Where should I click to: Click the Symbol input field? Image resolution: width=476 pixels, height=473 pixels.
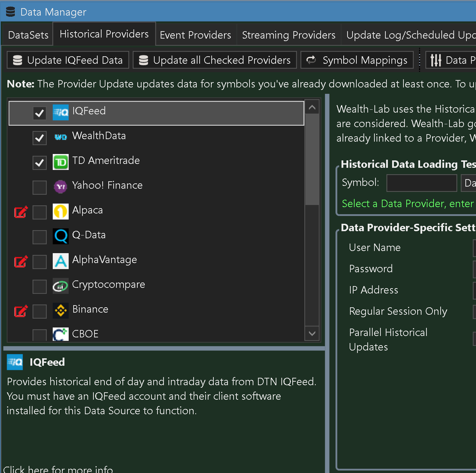pos(421,183)
